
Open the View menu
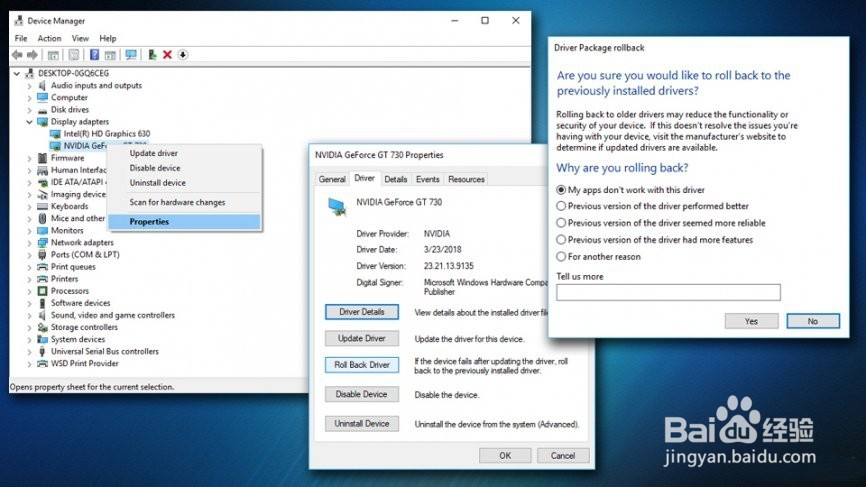(80, 38)
